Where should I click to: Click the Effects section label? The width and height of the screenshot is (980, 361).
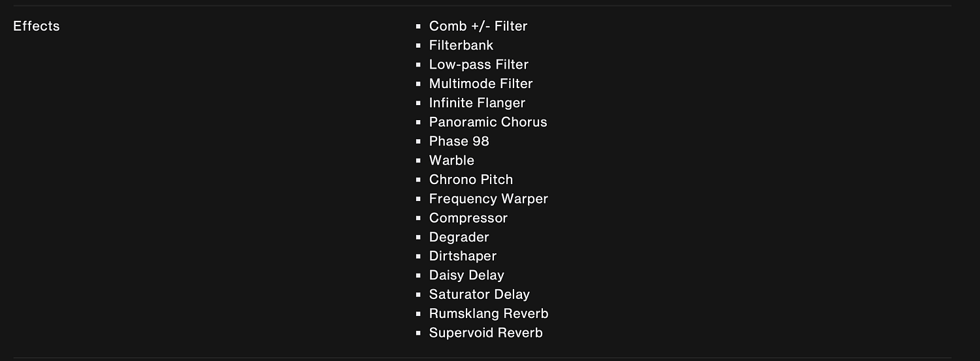[37, 26]
